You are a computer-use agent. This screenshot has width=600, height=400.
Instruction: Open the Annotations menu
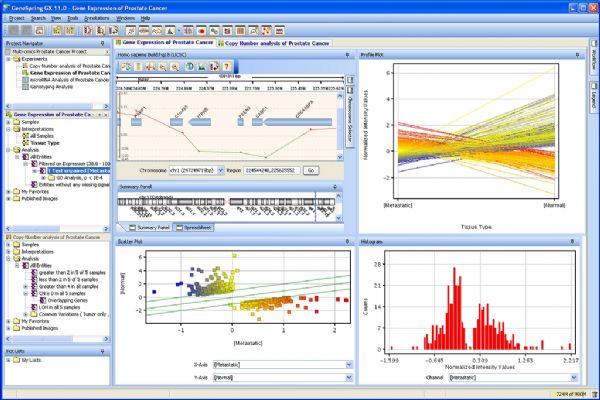(x=95, y=18)
